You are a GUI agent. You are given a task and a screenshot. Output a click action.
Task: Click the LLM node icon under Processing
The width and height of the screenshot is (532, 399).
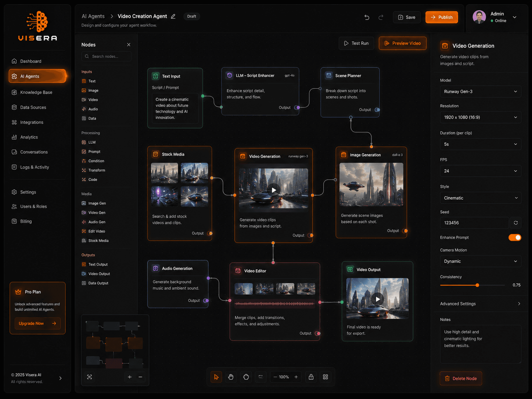pyautogui.click(x=84, y=142)
